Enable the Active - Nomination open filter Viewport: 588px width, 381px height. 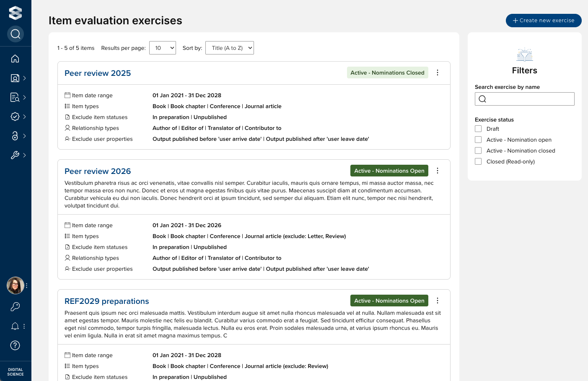(478, 140)
